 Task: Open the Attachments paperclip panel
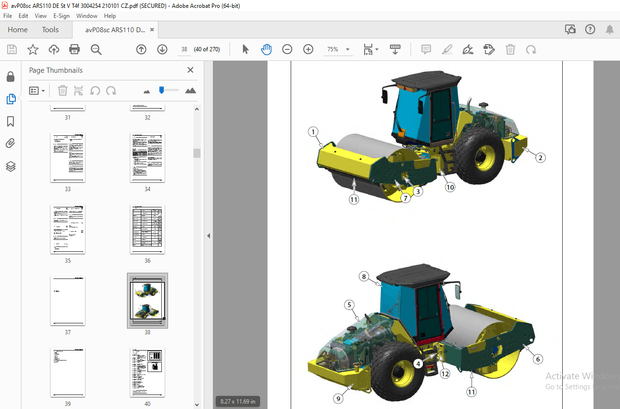click(x=11, y=144)
